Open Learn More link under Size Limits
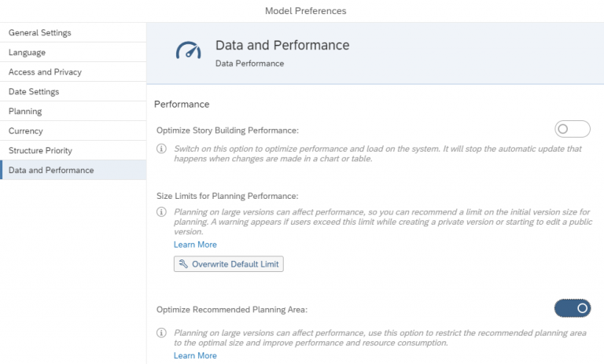The height and width of the screenshot is (364, 604). (x=195, y=245)
